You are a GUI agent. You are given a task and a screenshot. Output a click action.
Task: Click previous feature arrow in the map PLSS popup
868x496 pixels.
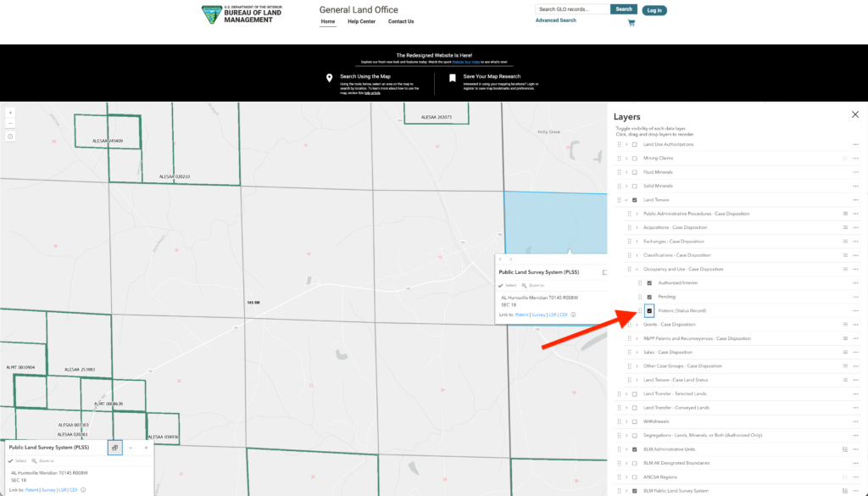(x=500, y=259)
